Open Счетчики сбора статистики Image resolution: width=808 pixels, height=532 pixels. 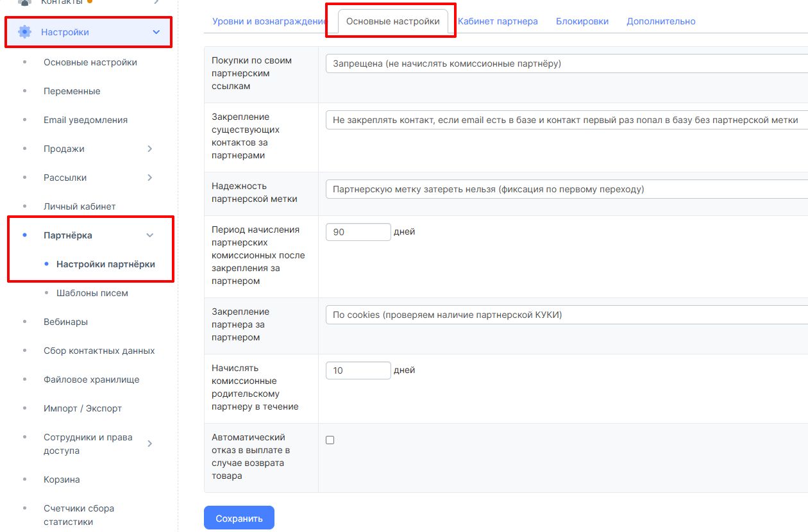(79, 515)
